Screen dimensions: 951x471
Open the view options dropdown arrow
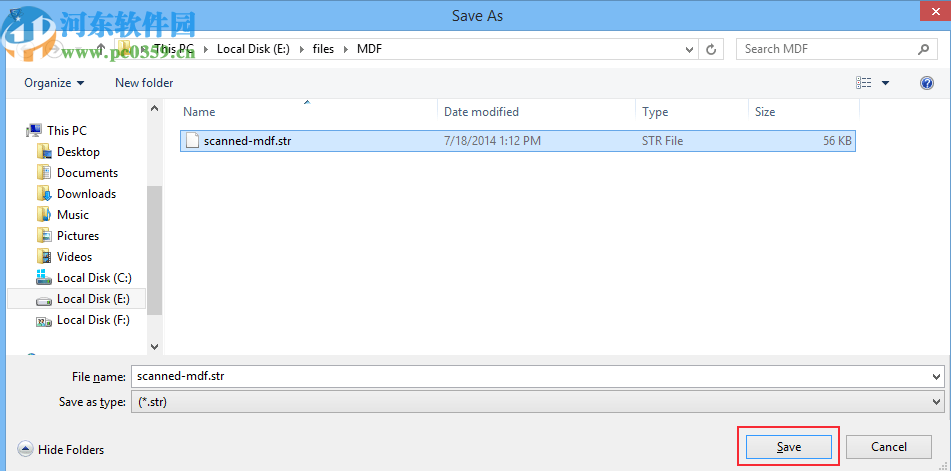point(885,83)
